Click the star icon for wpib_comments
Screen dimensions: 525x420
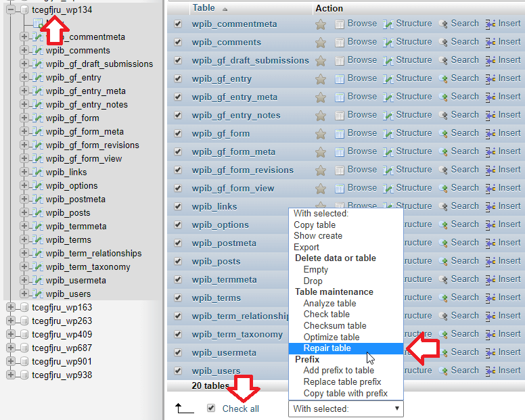coord(321,43)
